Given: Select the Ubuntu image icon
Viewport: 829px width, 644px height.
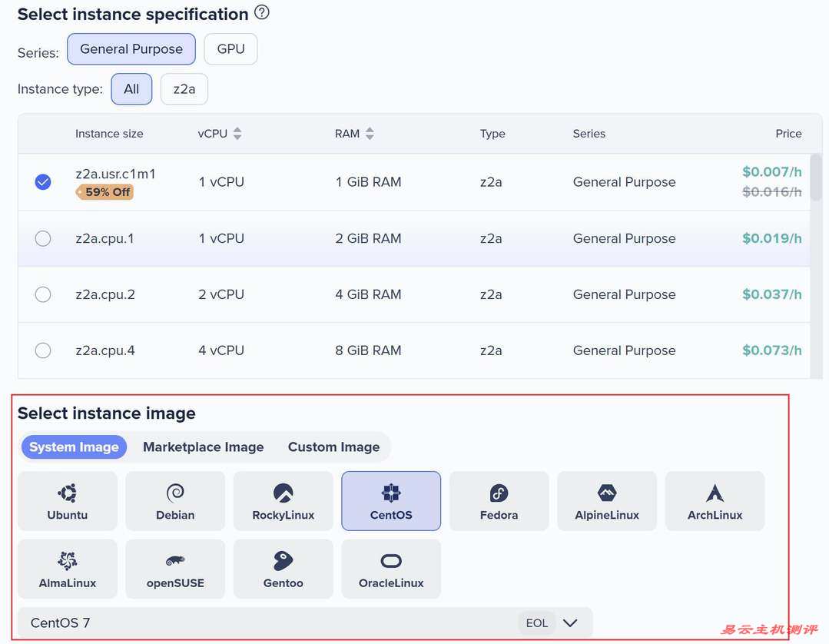Looking at the screenshot, I should click(68, 501).
